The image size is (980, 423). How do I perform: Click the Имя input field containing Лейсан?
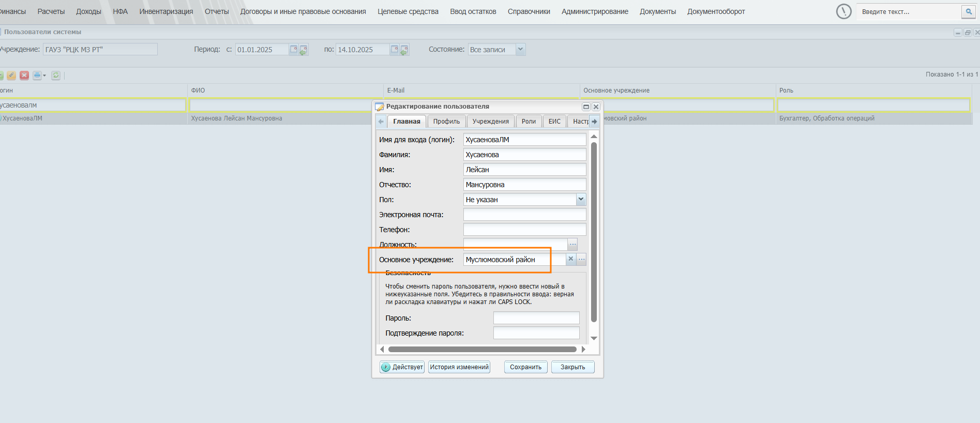click(x=524, y=170)
